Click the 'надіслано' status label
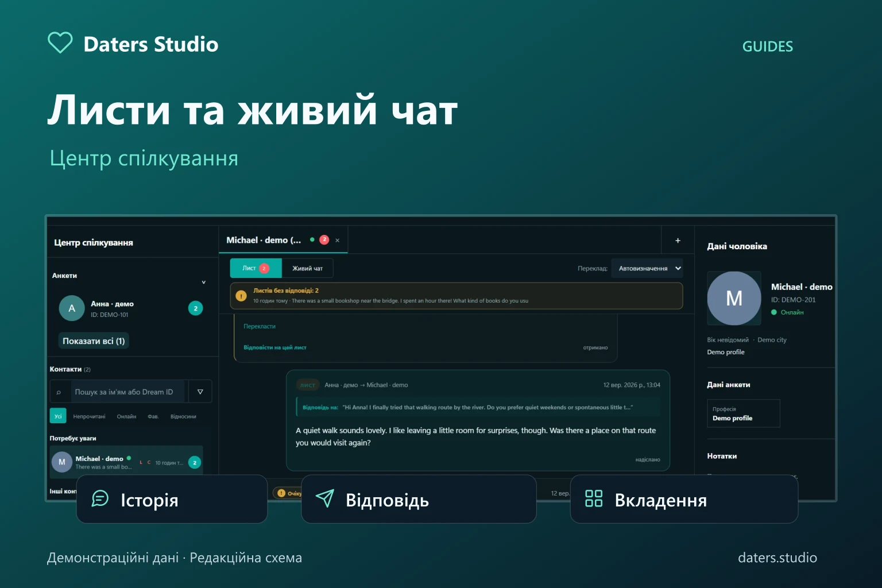Screen dimensions: 882x588 click(648, 459)
